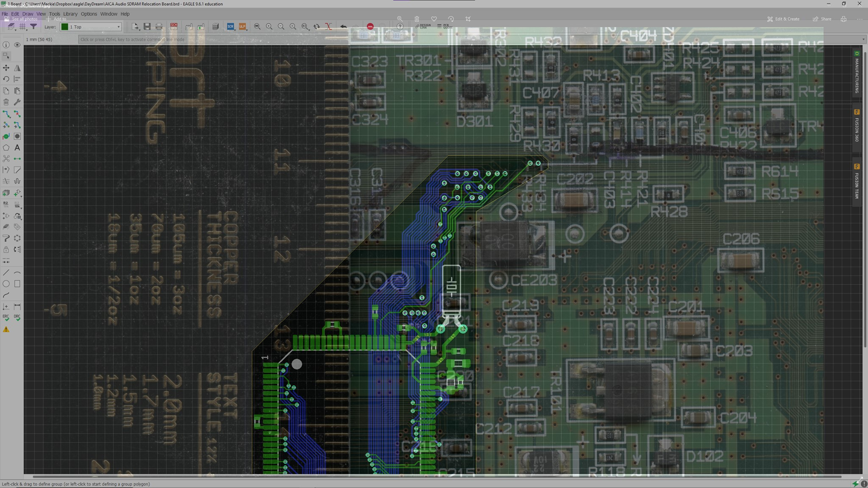Click the Undo arrow
The image size is (868, 488).
click(343, 27)
